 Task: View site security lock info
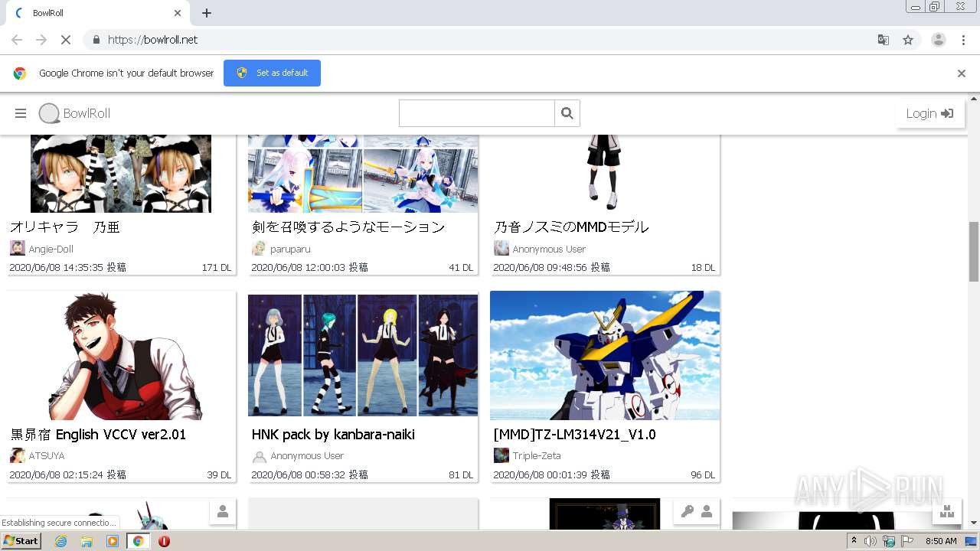pyautogui.click(x=96, y=40)
